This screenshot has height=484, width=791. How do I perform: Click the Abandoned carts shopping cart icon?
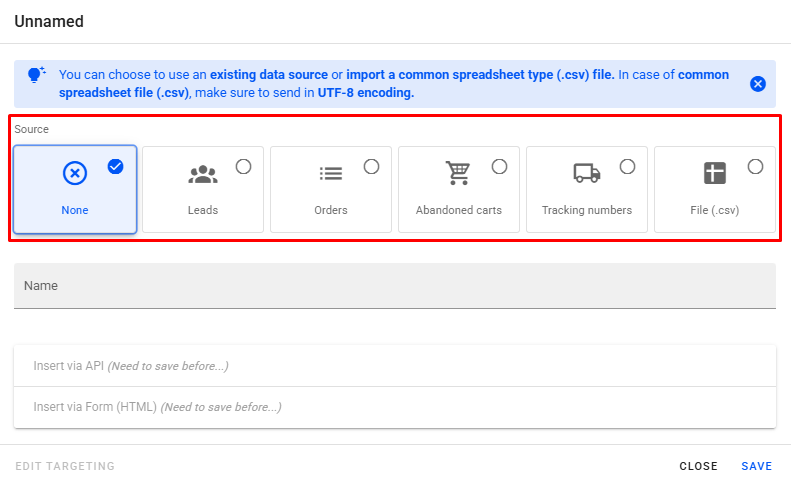[x=458, y=173]
